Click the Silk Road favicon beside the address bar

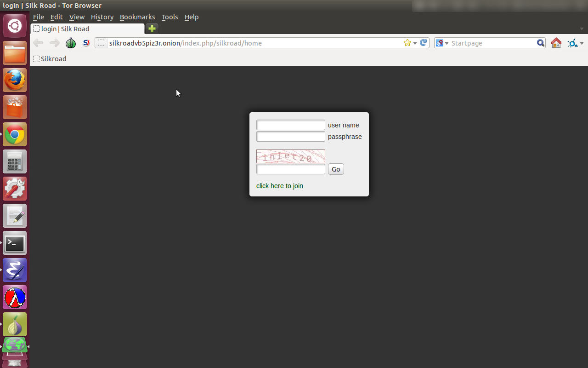click(x=86, y=43)
